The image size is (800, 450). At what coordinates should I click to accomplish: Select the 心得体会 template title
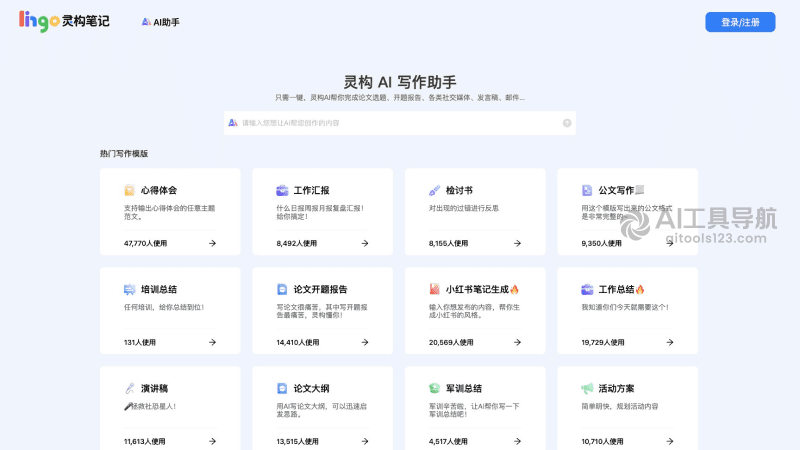[x=159, y=190]
